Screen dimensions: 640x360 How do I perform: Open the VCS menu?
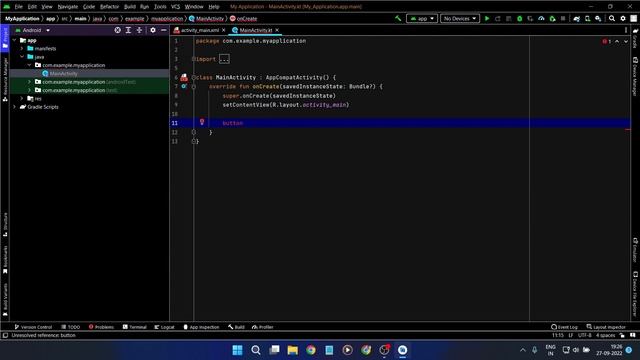click(176, 7)
